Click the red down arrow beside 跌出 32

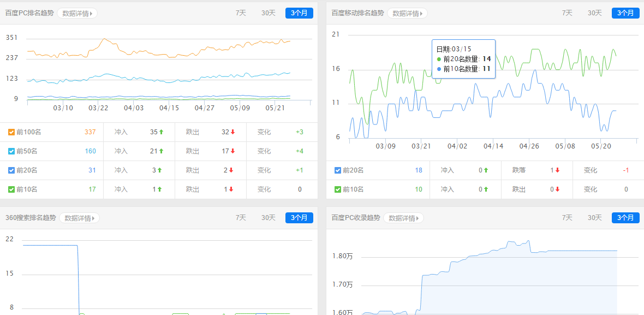(232, 132)
